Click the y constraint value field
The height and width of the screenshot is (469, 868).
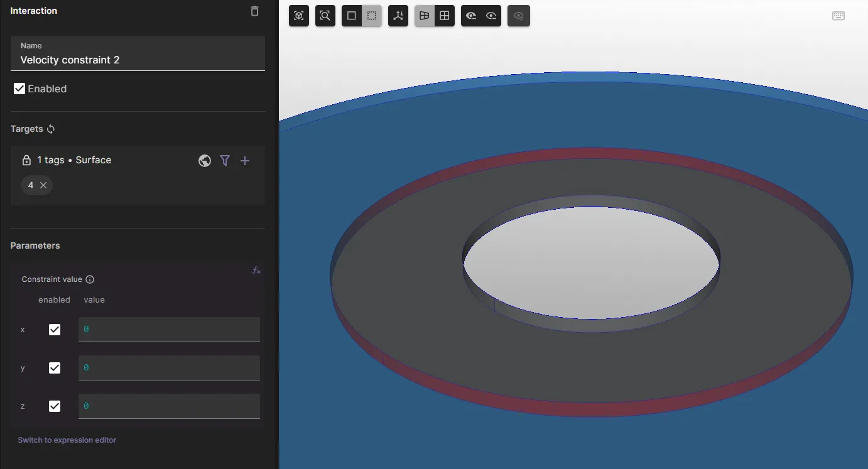click(x=169, y=368)
